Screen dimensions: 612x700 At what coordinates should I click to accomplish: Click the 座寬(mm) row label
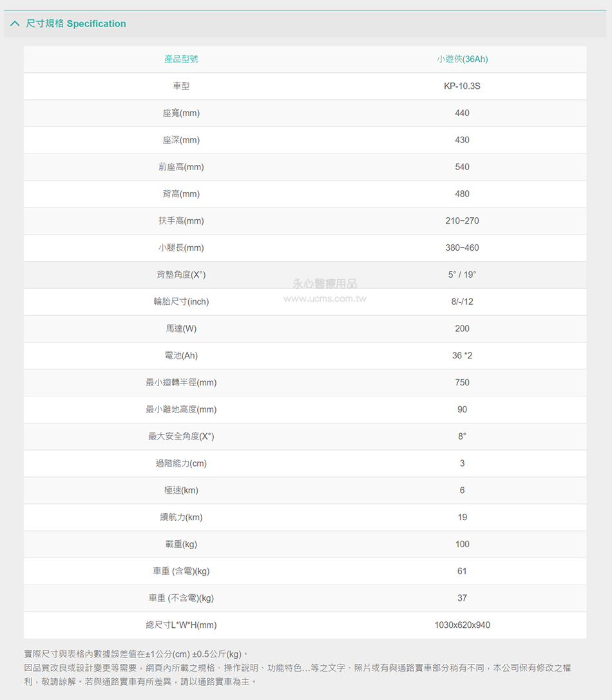coord(181,113)
